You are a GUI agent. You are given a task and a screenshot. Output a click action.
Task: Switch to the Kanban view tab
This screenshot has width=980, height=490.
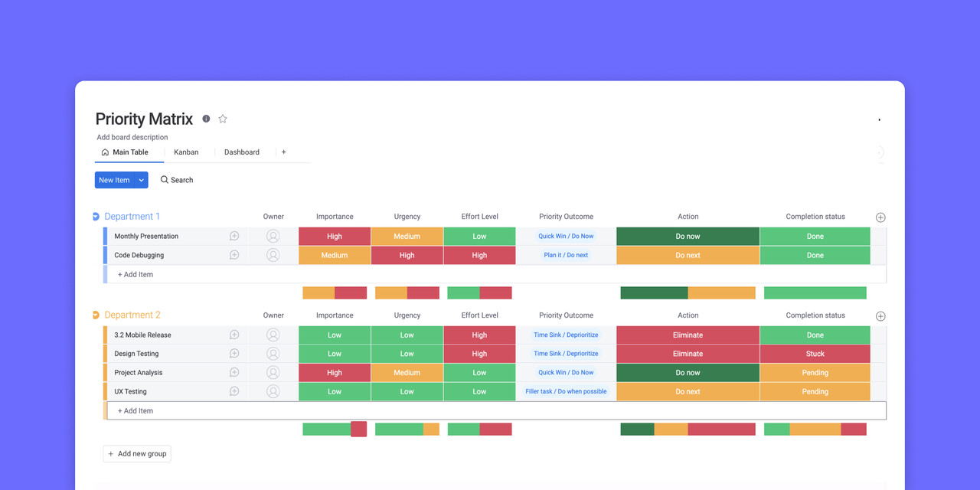point(186,152)
